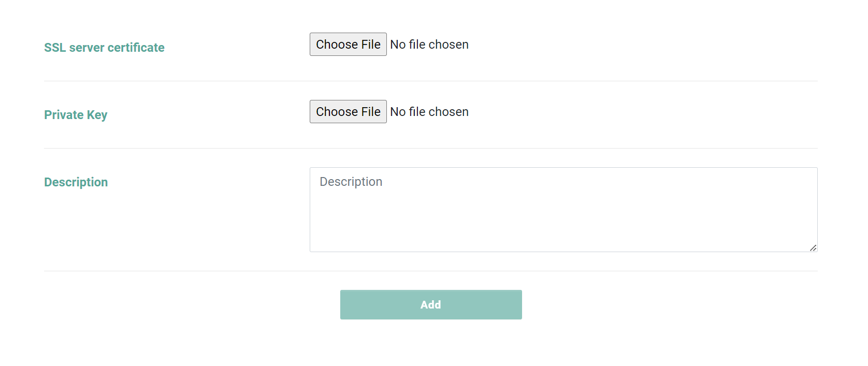Viewport: 868px width, 366px height.
Task: Click Choose File for SSL server certificate
Action: (348, 45)
